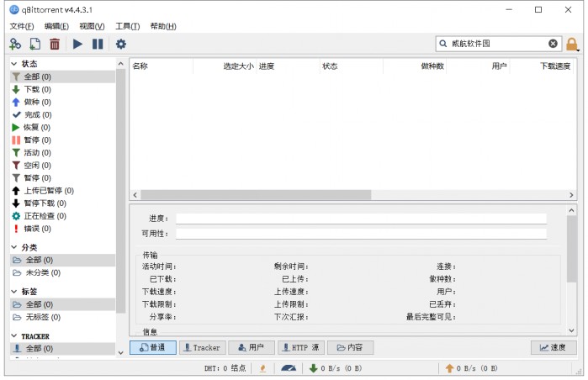Click up arrow of sidebar scrollbar
The image size is (588, 380).
(x=121, y=64)
